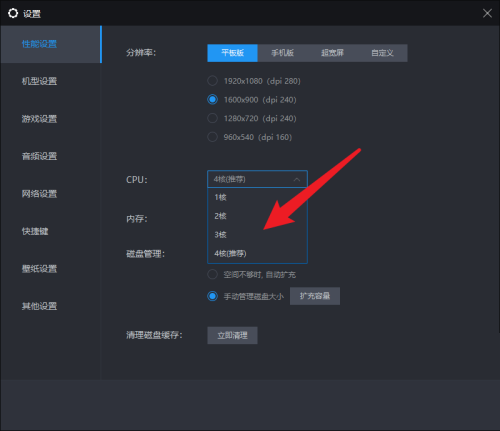Collapse the CPU dropdown showing 4核(推荐)
The width and height of the screenshot is (500, 431).
pyautogui.click(x=257, y=179)
